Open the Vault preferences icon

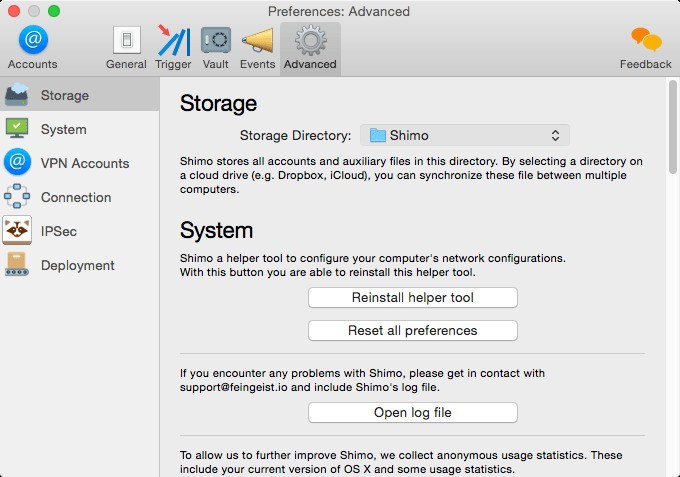click(x=216, y=41)
